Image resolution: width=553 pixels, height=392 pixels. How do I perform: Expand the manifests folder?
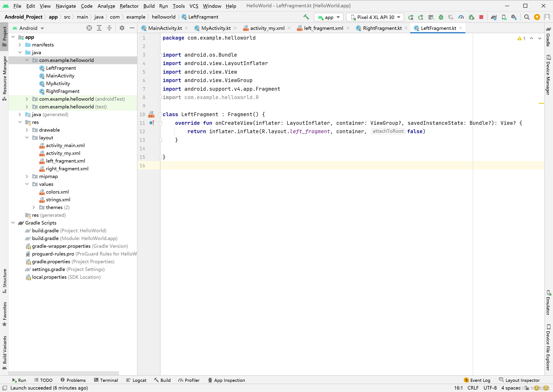coord(20,45)
